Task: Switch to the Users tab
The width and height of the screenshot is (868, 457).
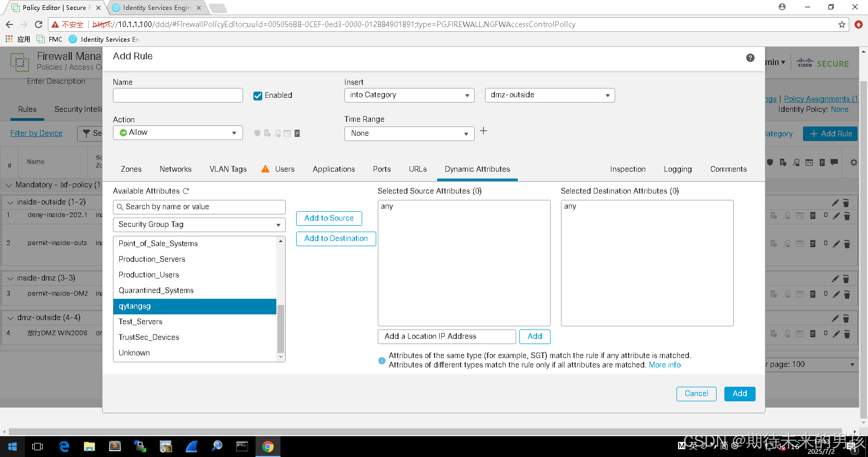Action: point(285,169)
